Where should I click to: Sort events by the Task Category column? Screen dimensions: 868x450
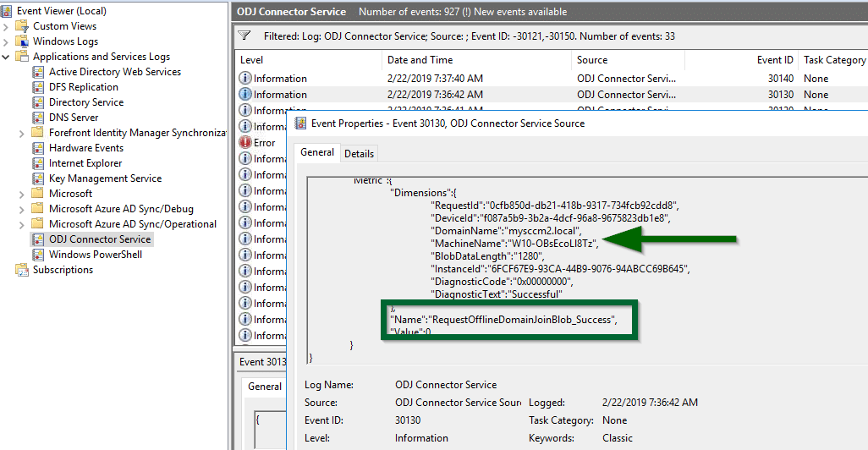(x=834, y=60)
